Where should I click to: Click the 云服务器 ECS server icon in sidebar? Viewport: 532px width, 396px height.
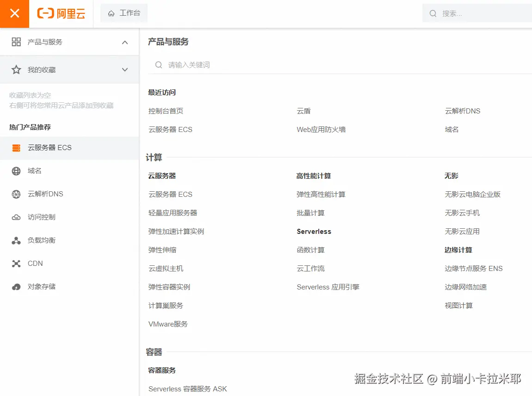click(x=16, y=148)
